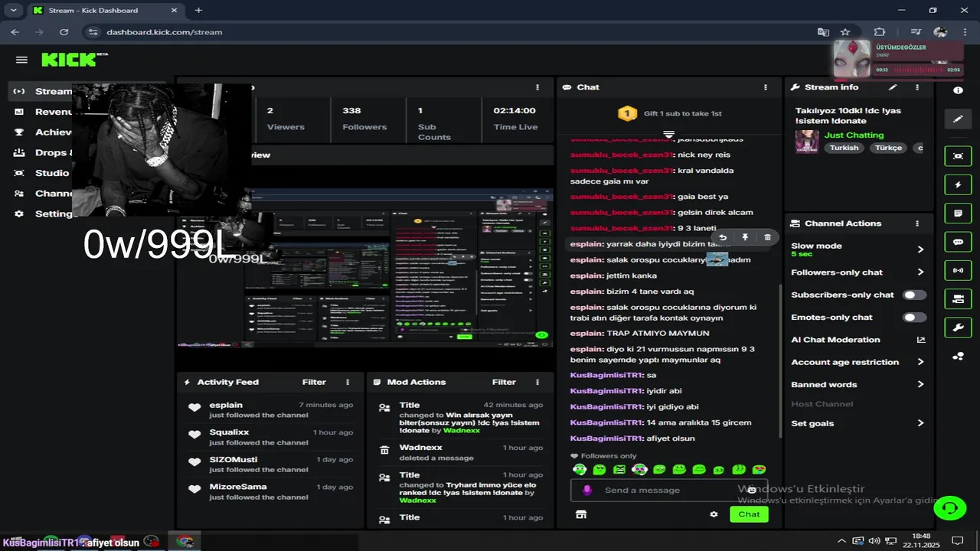Open the hamburger menu beside Kick logo
980x551 pixels.
pyautogui.click(x=21, y=60)
